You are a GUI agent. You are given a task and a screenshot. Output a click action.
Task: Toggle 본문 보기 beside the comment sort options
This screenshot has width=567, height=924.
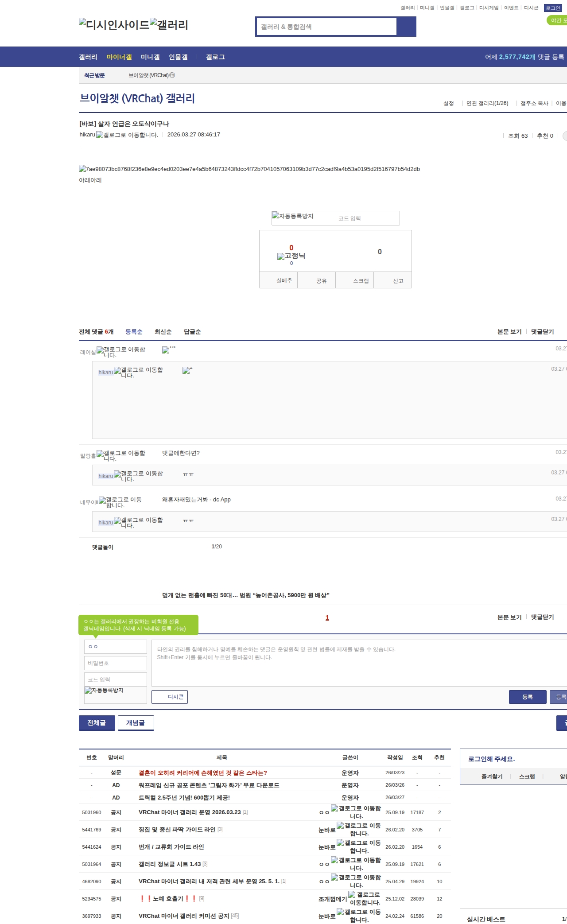(x=509, y=332)
